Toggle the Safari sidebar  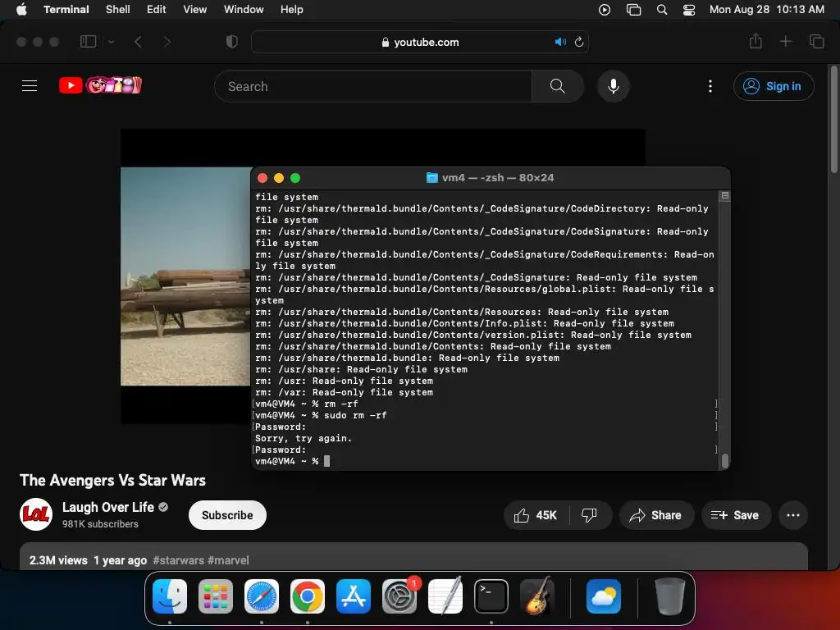[88, 41]
